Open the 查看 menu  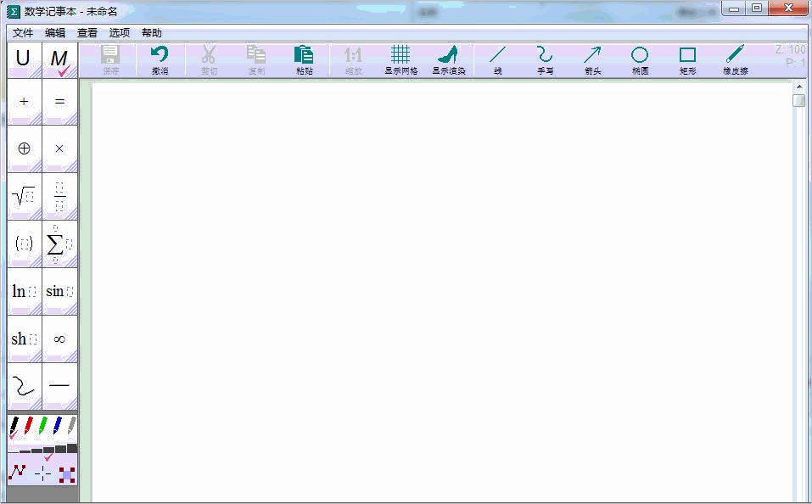coord(87,33)
